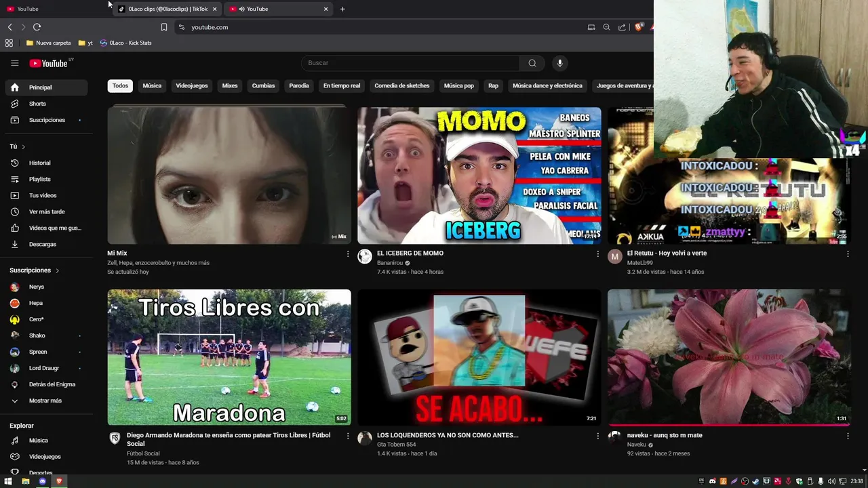
Task: Open the Windows Start button
Action: 8,481
